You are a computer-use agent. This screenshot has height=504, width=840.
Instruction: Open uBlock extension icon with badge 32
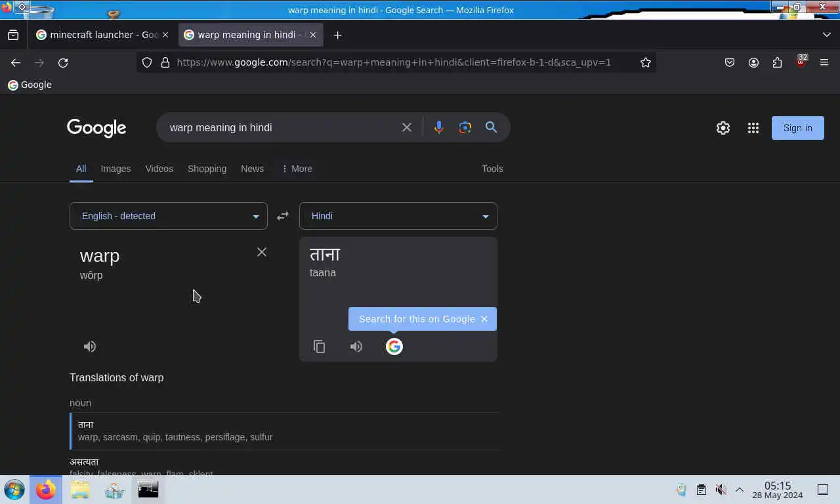801,62
